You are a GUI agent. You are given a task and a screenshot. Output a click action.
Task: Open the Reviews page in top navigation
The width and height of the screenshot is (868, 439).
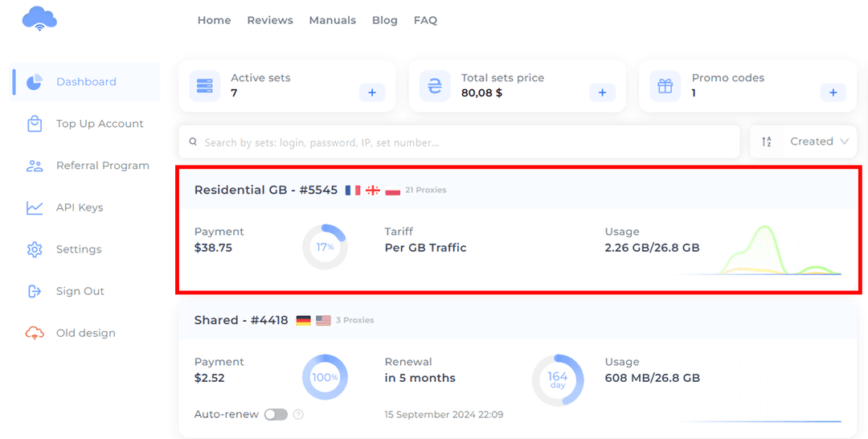coord(269,20)
